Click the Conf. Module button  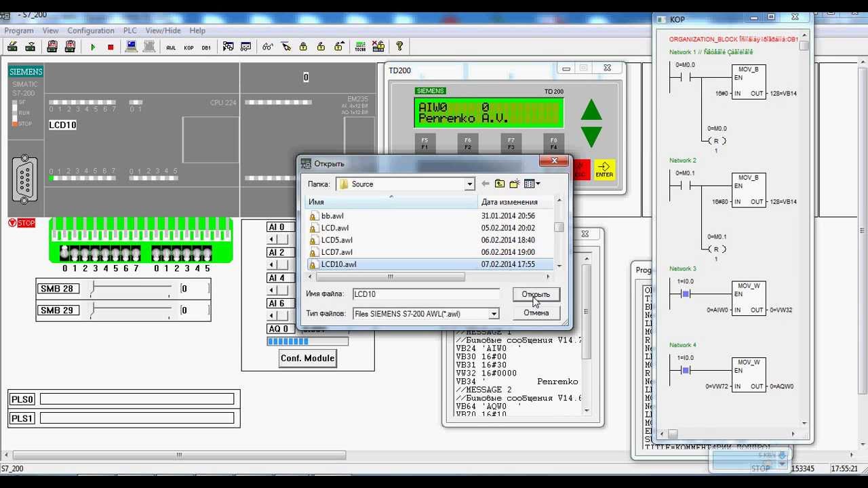pyautogui.click(x=307, y=359)
